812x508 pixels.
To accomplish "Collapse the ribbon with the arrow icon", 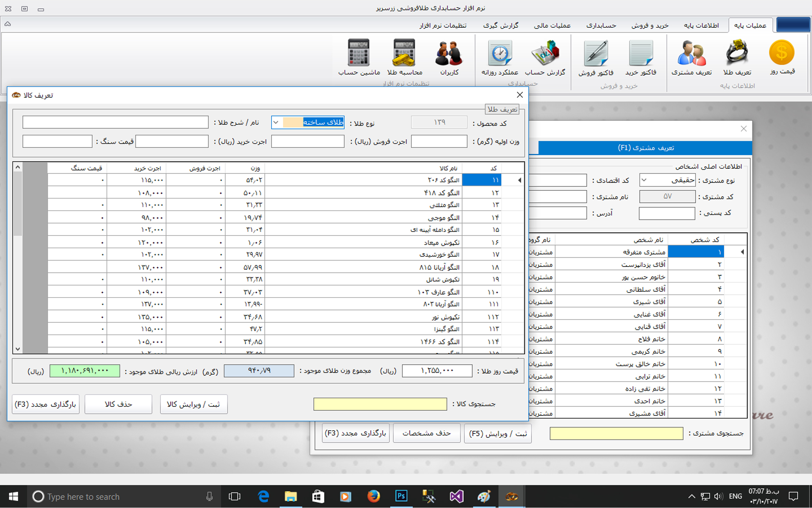I will [8, 24].
